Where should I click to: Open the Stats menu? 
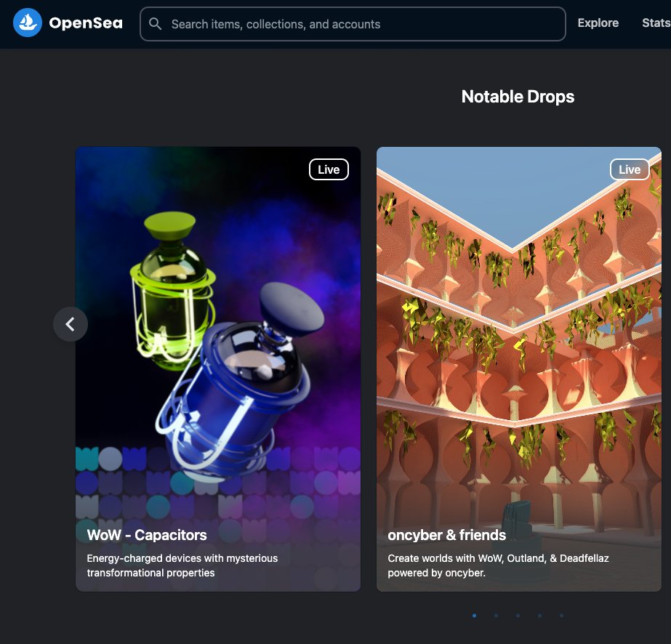tap(656, 23)
